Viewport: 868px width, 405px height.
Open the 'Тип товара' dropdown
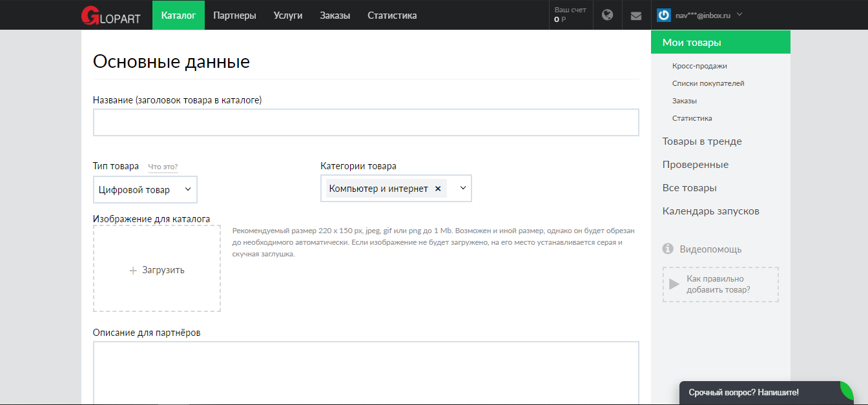click(145, 190)
